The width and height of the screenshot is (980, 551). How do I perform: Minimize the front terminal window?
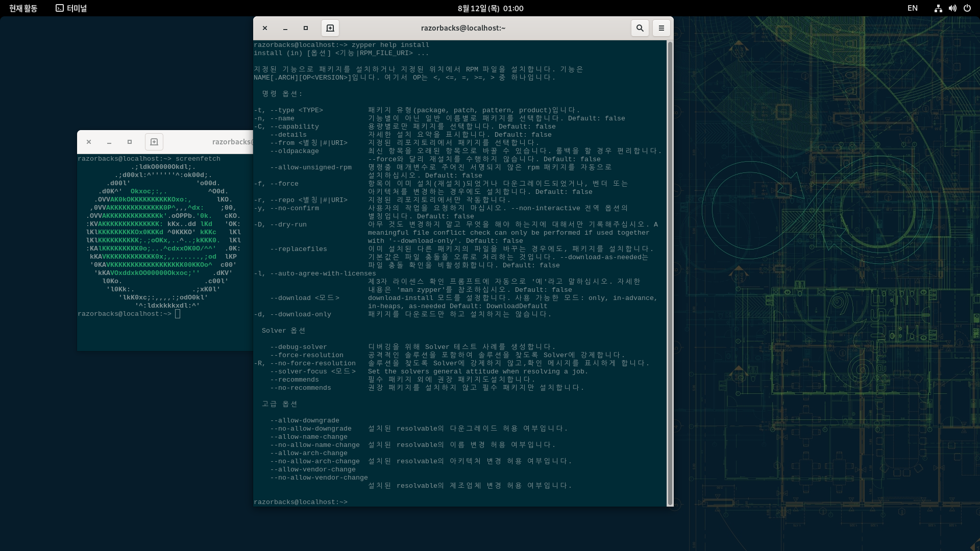pos(285,28)
